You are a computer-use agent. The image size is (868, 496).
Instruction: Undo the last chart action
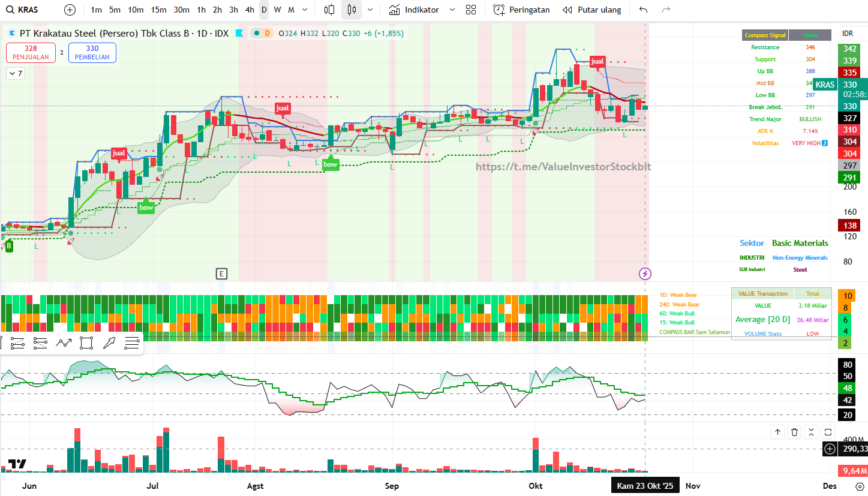coord(644,10)
